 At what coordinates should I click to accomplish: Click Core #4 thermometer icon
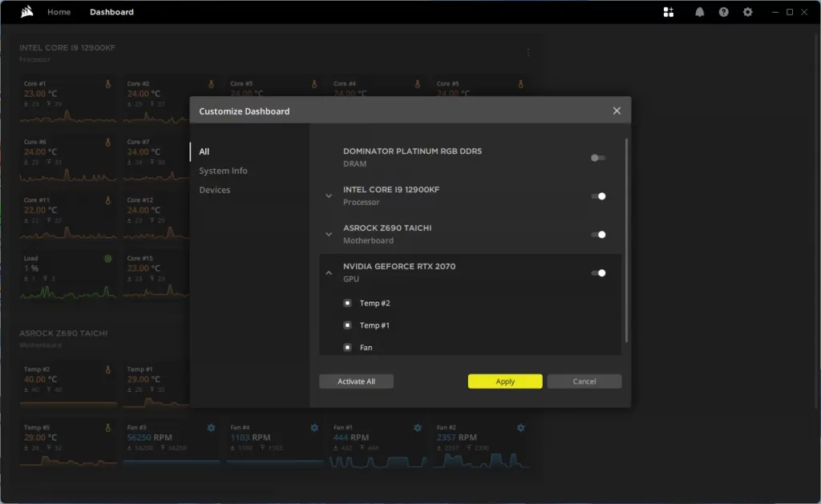click(x=417, y=84)
